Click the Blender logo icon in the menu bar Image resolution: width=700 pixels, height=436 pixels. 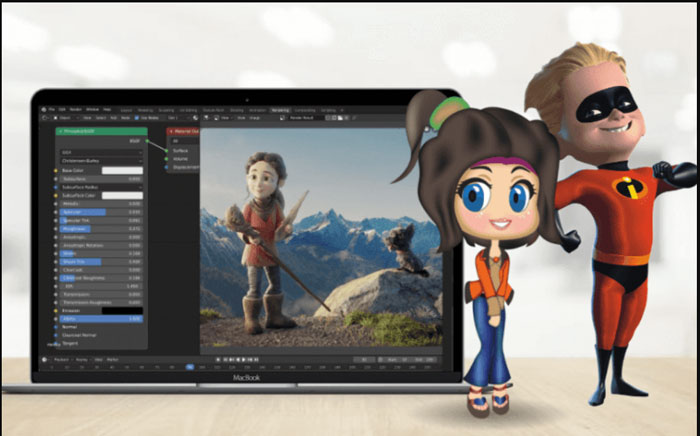click(44, 109)
